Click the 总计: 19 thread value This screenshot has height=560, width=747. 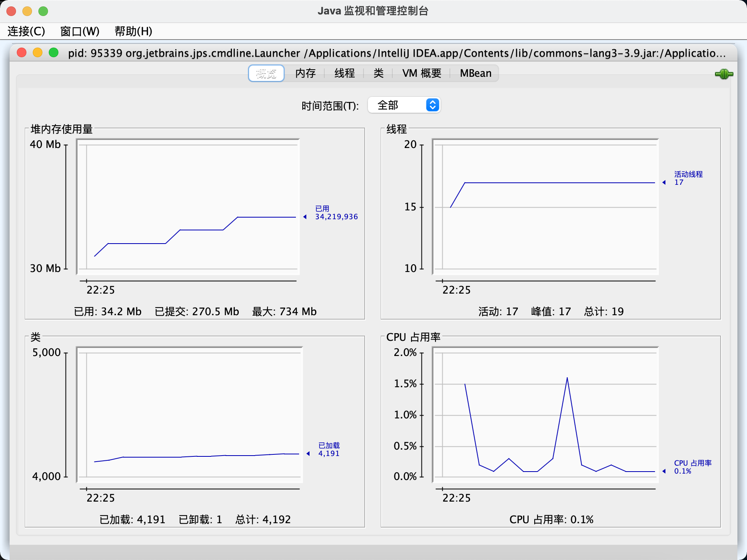pyautogui.click(x=604, y=312)
